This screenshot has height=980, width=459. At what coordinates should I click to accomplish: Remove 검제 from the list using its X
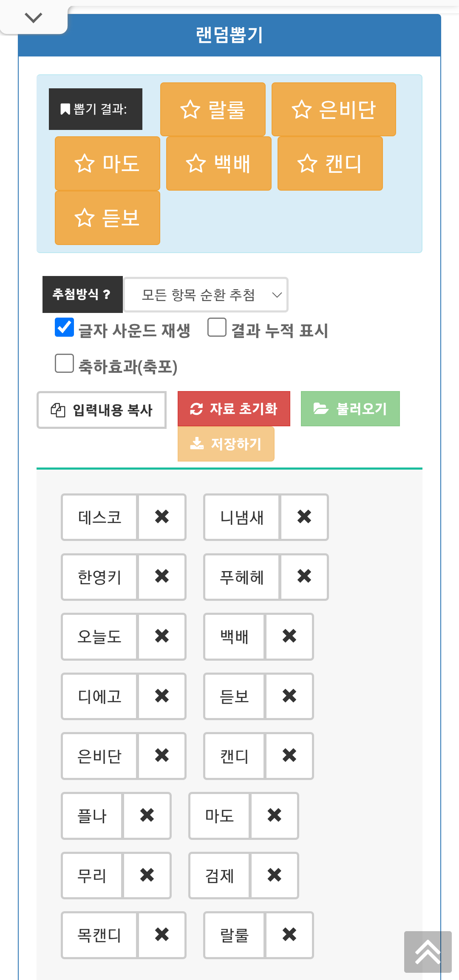(275, 875)
